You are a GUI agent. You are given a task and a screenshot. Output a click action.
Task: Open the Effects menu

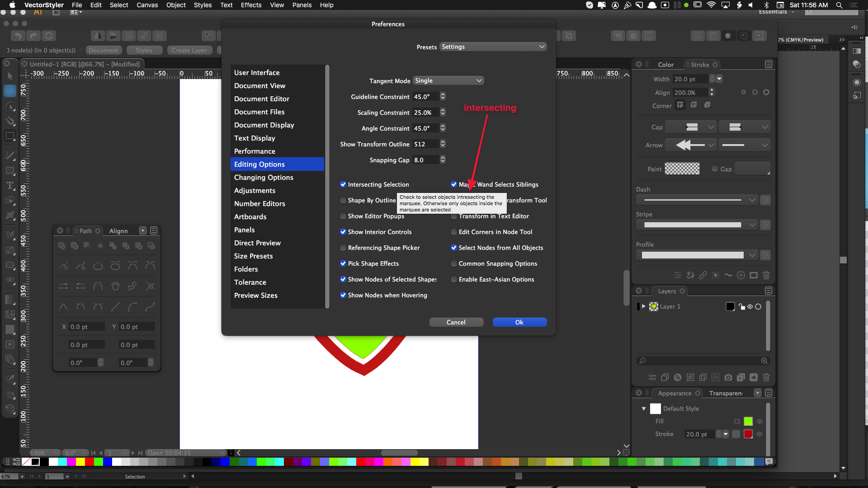click(251, 5)
